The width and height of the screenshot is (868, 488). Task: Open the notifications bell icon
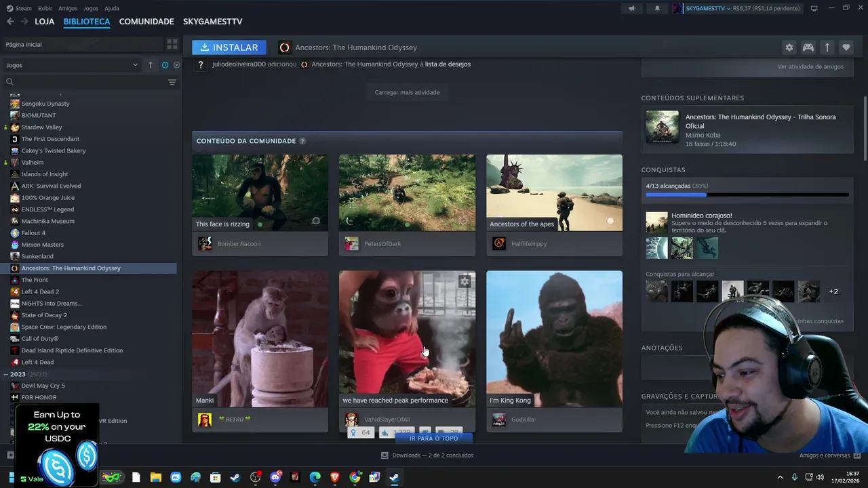point(657,8)
